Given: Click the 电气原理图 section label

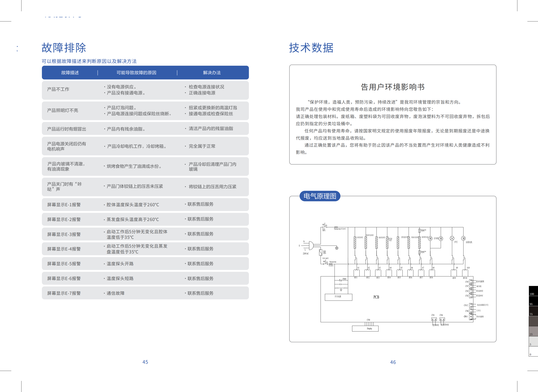Looking at the screenshot, I should (x=320, y=196).
